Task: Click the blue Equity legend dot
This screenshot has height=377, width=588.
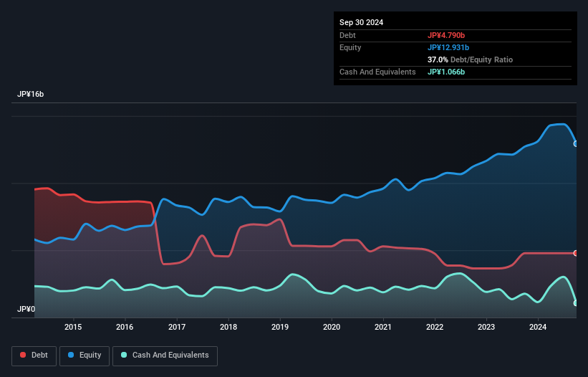Action: (71, 355)
